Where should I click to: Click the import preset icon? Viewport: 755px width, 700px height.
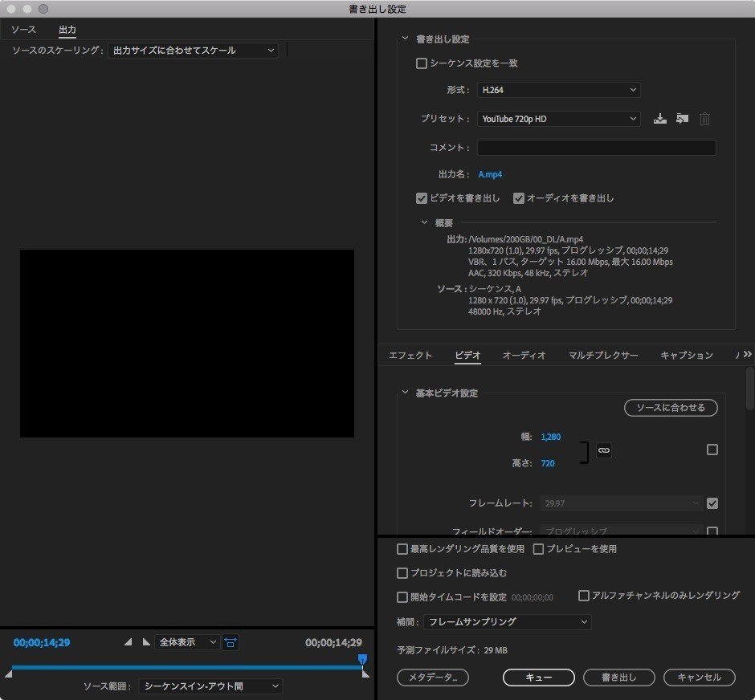(682, 119)
